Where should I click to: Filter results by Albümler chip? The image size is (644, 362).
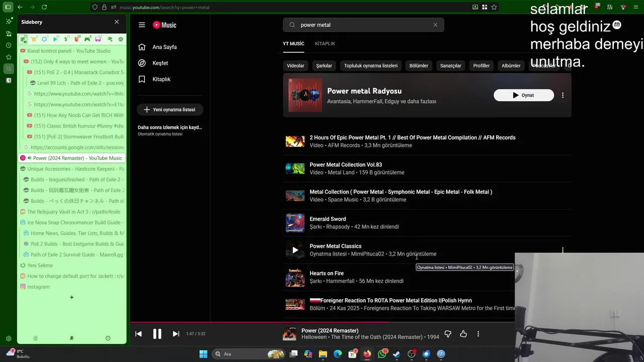tap(511, 65)
